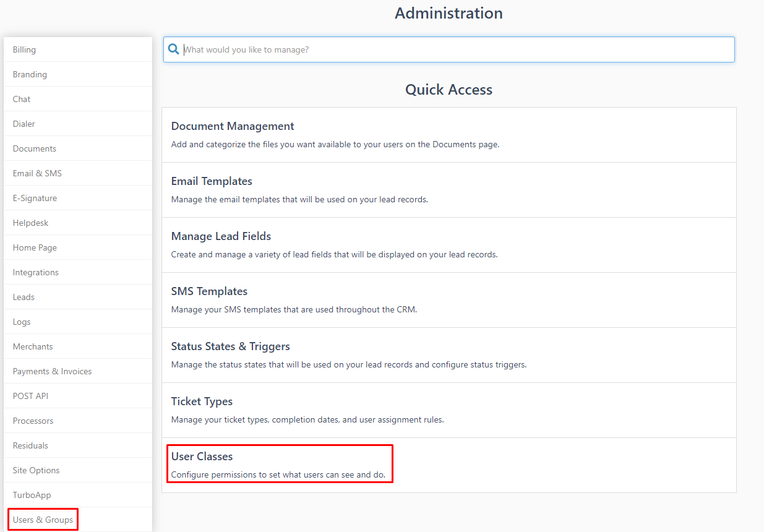
Task: Select POST API sidebar item
Action: click(78, 396)
